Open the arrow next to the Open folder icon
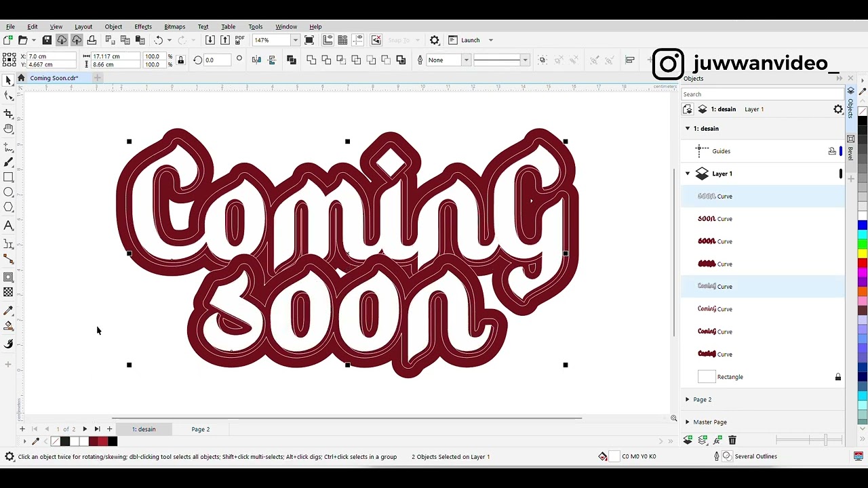 click(x=33, y=41)
